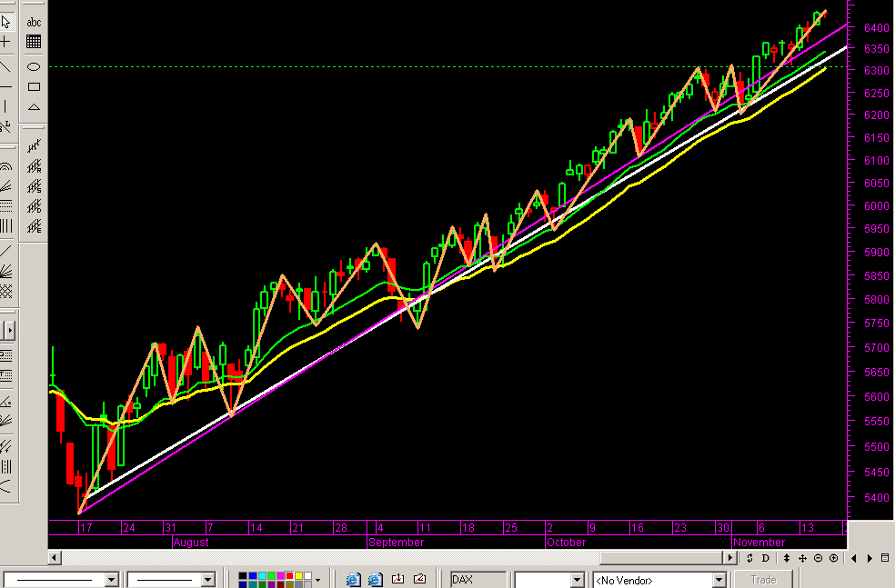Image resolution: width=895 pixels, height=588 pixels.
Task: Select the crosshair cursor tool
Action: coord(5,42)
